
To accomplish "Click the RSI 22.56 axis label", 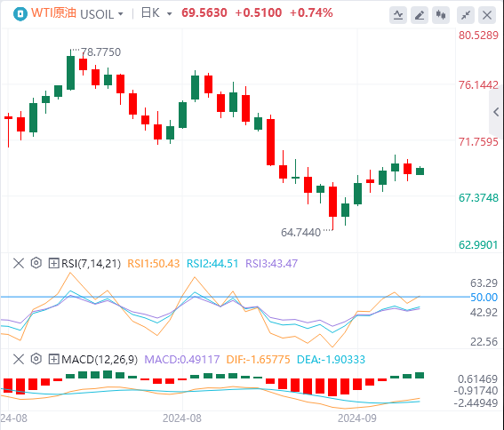I will tap(484, 342).
